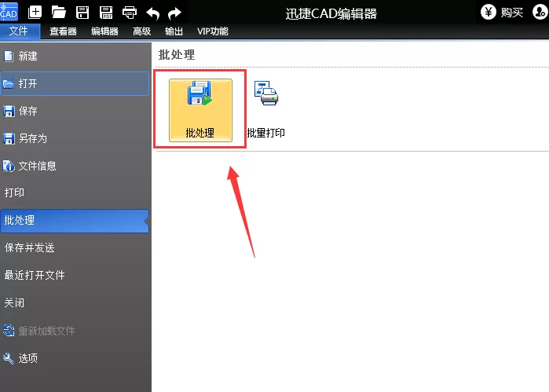The height and width of the screenshot is (392, 549).
Task: Click the 新建 document icon in sidebar
Action: pyautogui.click(x=9, y=56)
